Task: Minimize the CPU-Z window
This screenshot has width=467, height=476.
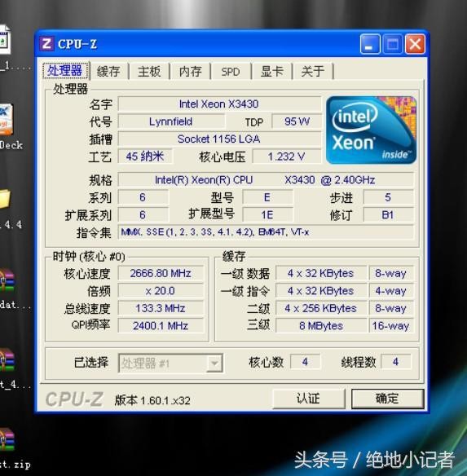Action: (x=370, y=44)
